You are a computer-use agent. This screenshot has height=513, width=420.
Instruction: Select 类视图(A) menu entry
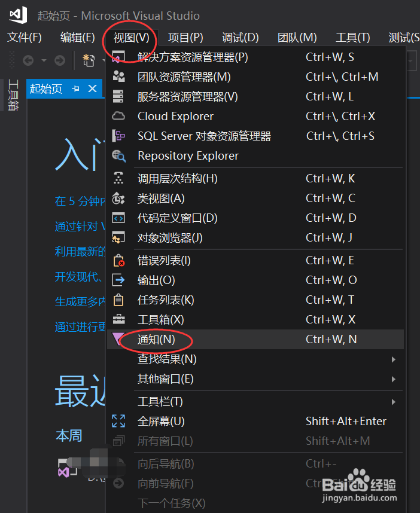point(255,198)
